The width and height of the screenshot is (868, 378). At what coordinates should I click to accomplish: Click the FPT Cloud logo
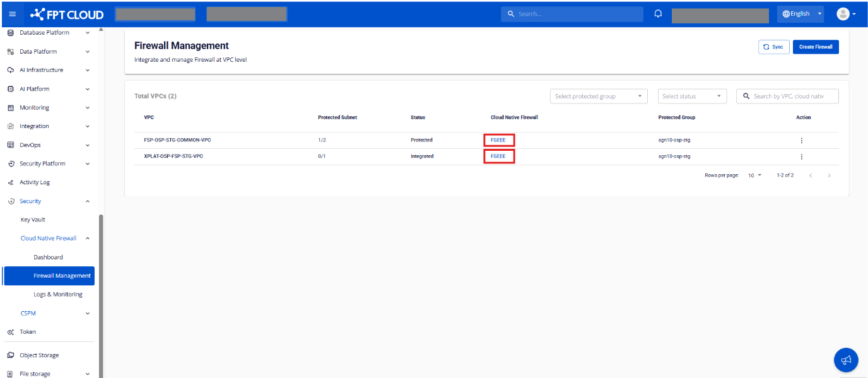tap(67, 14)
